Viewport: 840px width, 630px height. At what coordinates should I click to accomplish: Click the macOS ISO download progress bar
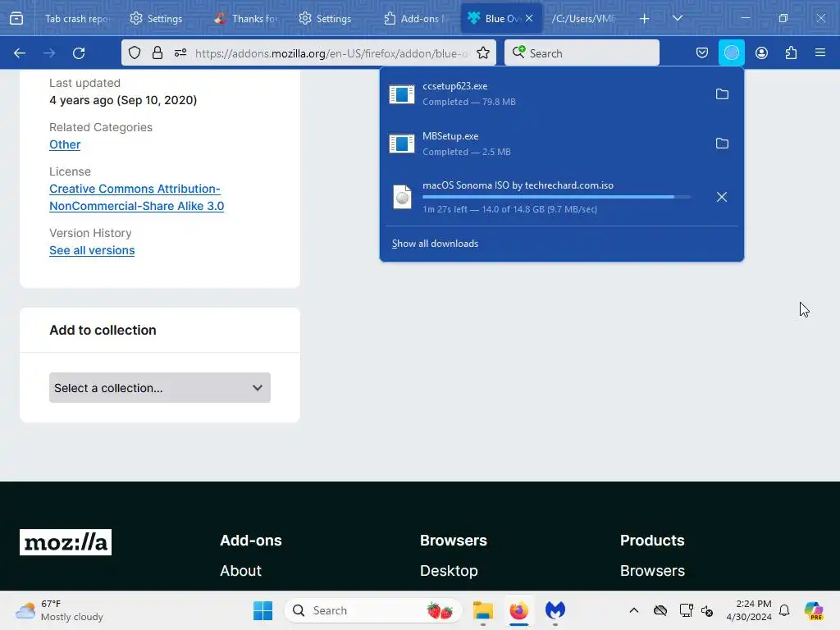(x=557, y=197)
